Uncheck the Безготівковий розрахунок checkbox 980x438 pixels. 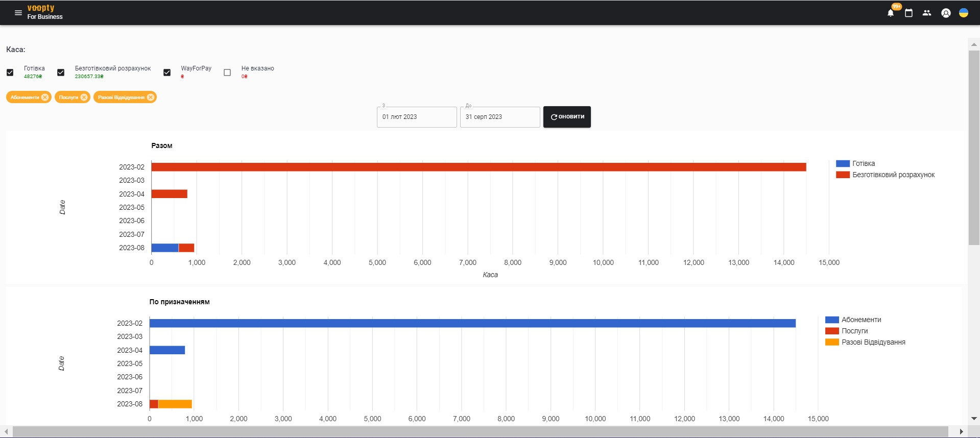pos(61,72)
